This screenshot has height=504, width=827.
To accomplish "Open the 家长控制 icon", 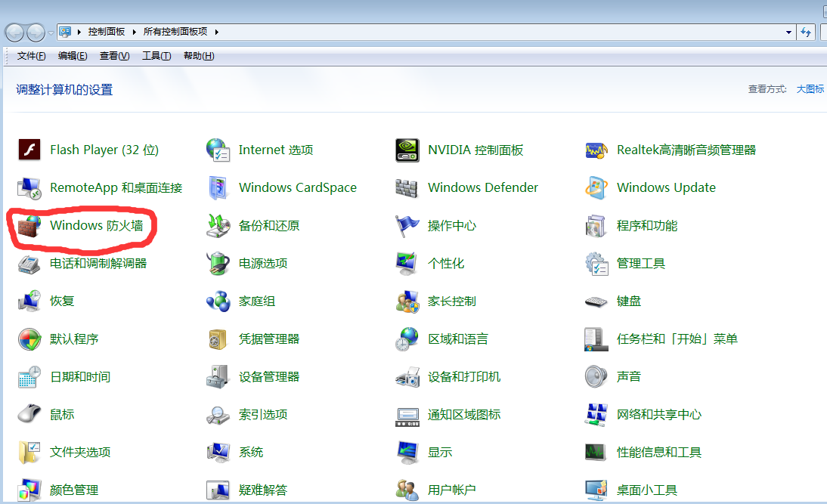I will (x=407, y=301).
